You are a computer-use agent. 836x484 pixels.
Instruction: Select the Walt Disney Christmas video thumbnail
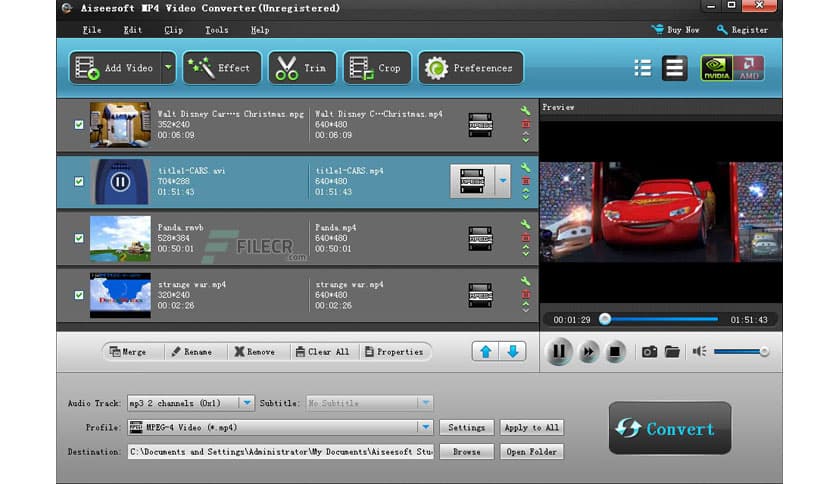pyautogui.click(x=120, y=125)
